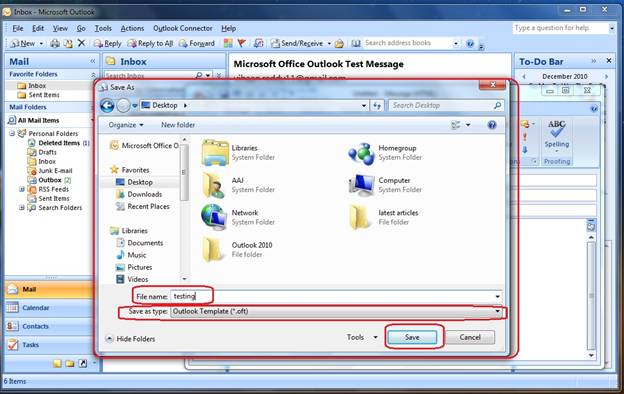Click the Send/Receive toolbar button

(297, 43)
